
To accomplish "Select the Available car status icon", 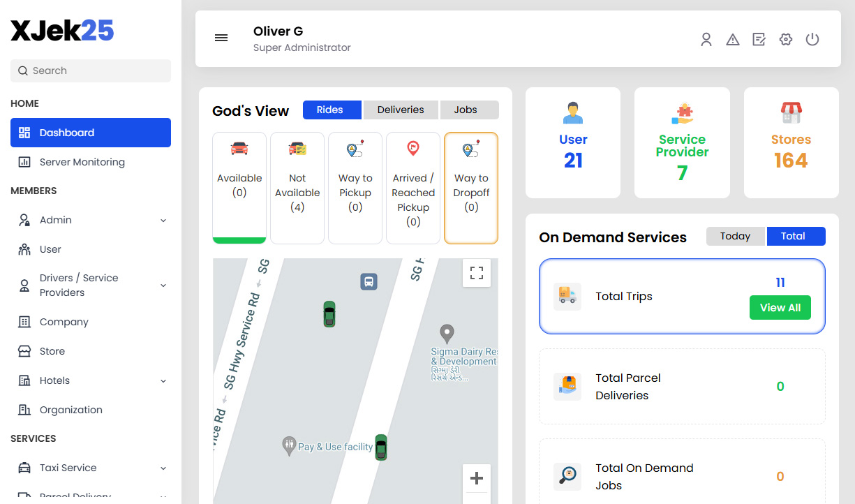I will click(x=239, y=149).
